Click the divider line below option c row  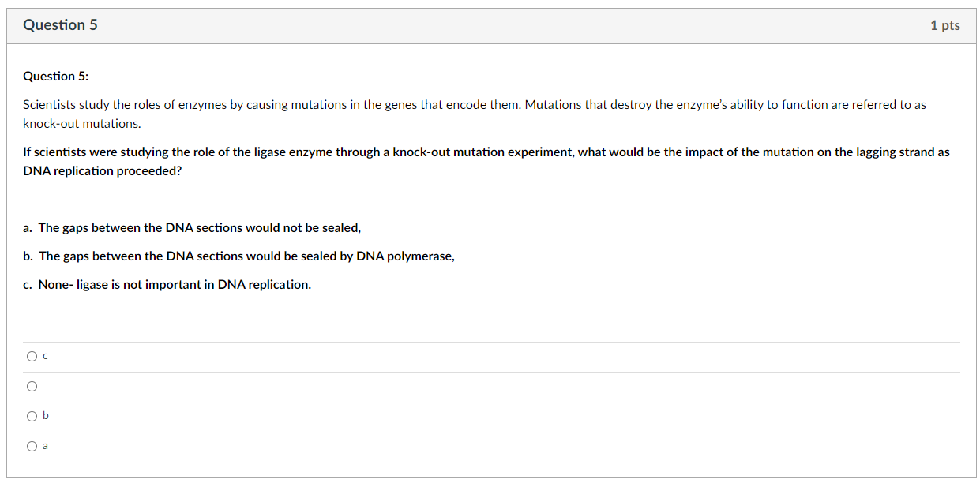coord(490,370)
